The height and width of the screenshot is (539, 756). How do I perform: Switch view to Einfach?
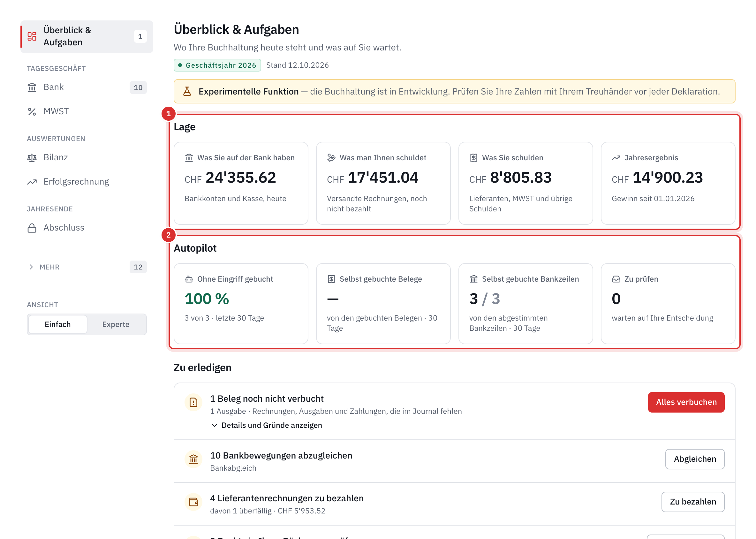coord(58,324)
